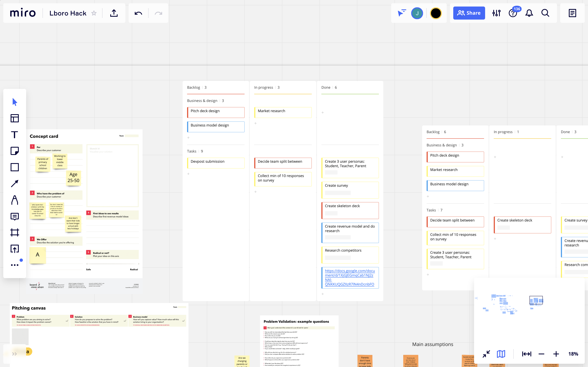Expand more tools via three dots
The image size is (588, 367).
pos(14,265)
